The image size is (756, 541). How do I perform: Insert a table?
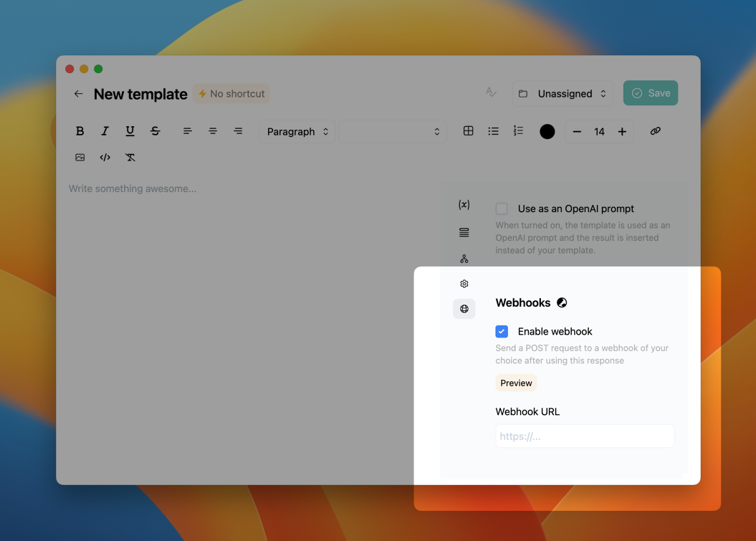click(468, 131)
